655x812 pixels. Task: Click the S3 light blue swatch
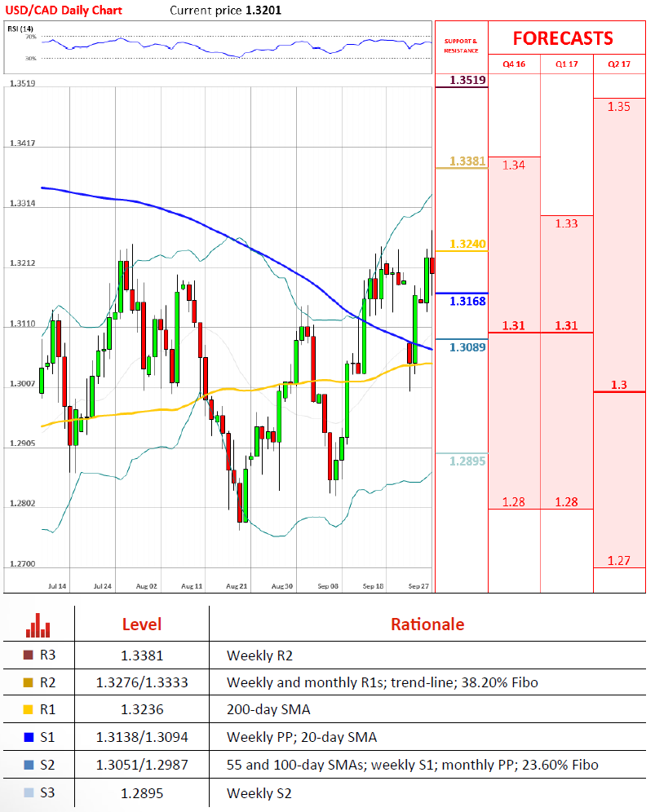pyautogui.click(x=29, y=792)
